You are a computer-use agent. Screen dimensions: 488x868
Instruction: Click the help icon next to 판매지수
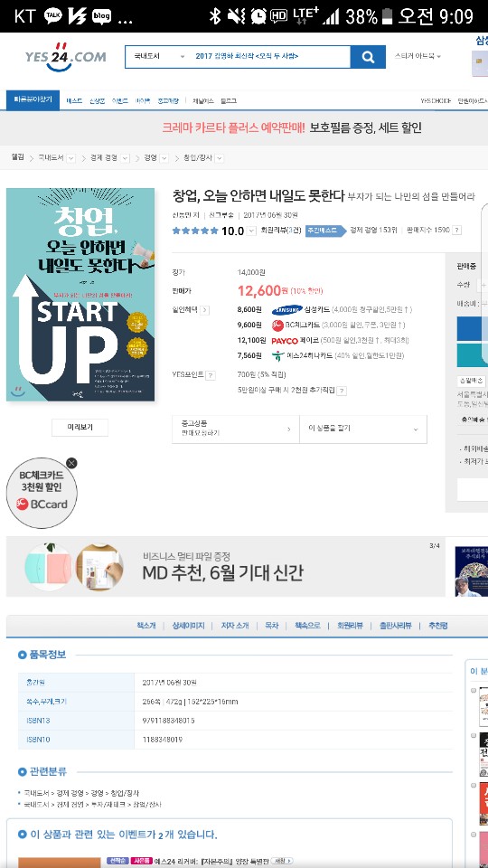(x=456, y=231)
